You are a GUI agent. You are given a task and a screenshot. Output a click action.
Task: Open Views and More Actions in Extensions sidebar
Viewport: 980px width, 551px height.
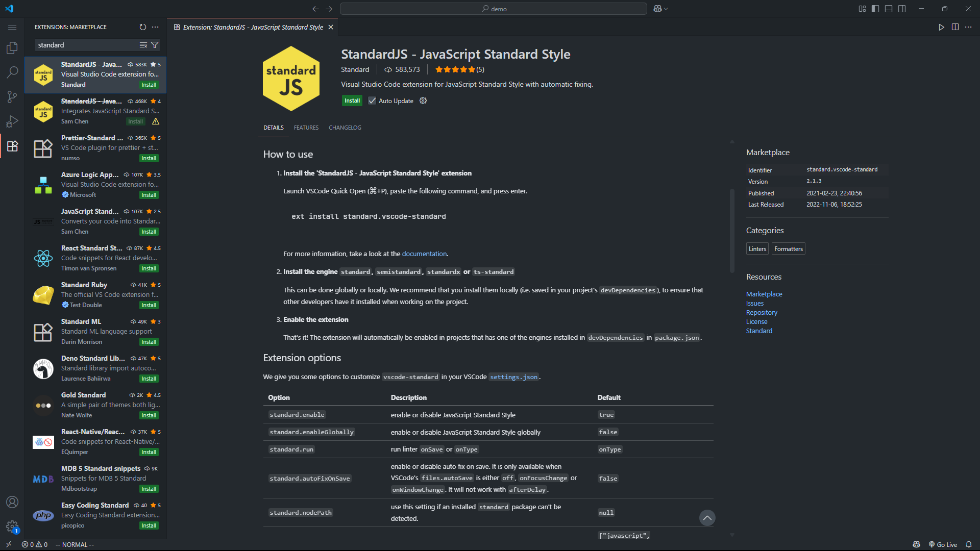pos(155,27)
